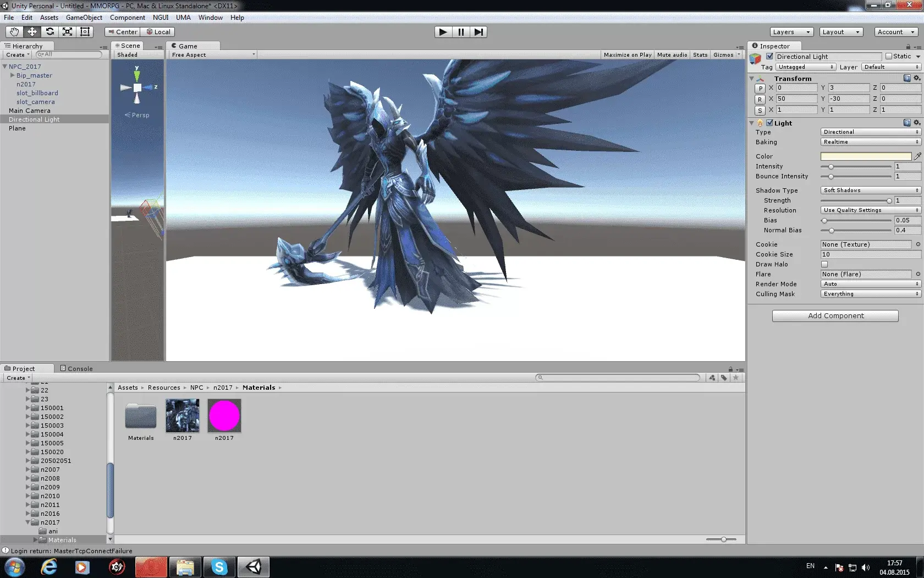Open the GameObject menu
Viewport: 924px width, 578px height.
pyautogui.click(x=84, y=18)
